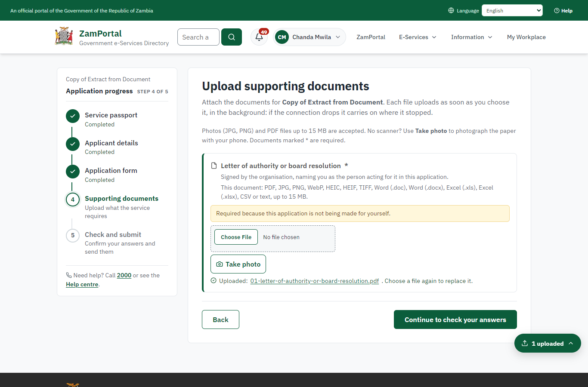Go to My Workplace
Screen dimensions: 588x387
[x=526, y=37]
